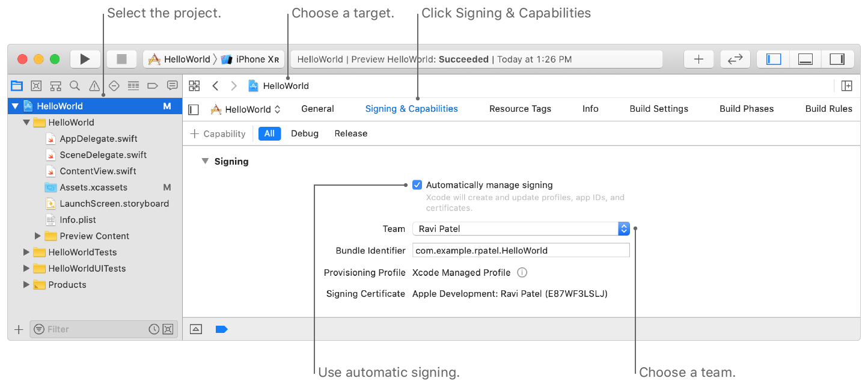The width and height of the screenshot is (868, 387).
Task: Choose the HelloWorld scheme in toolbar
Action: pos(179,59)
